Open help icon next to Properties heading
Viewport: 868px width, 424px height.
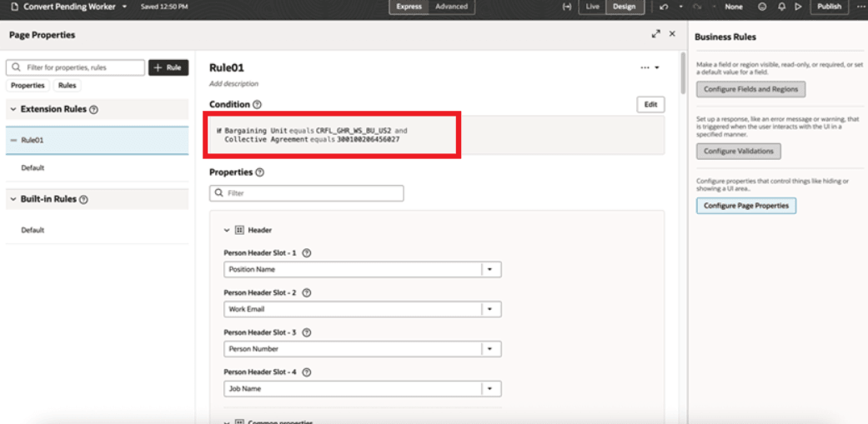259,172
